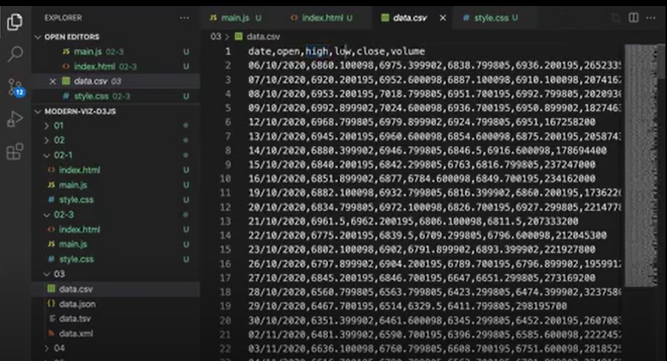Click line number 10 in gutter
Viewport: 667px width, 361px height.
(x=226, y=179)
